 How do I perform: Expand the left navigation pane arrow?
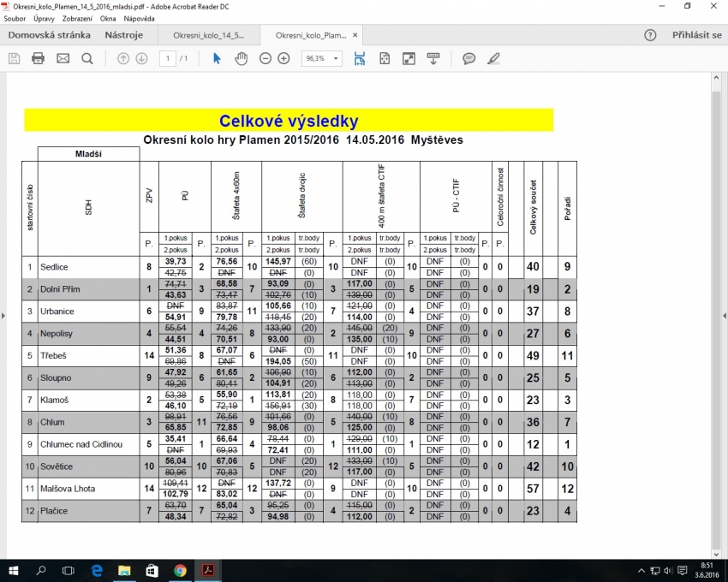pyautogui.click(x=3, y=315)
